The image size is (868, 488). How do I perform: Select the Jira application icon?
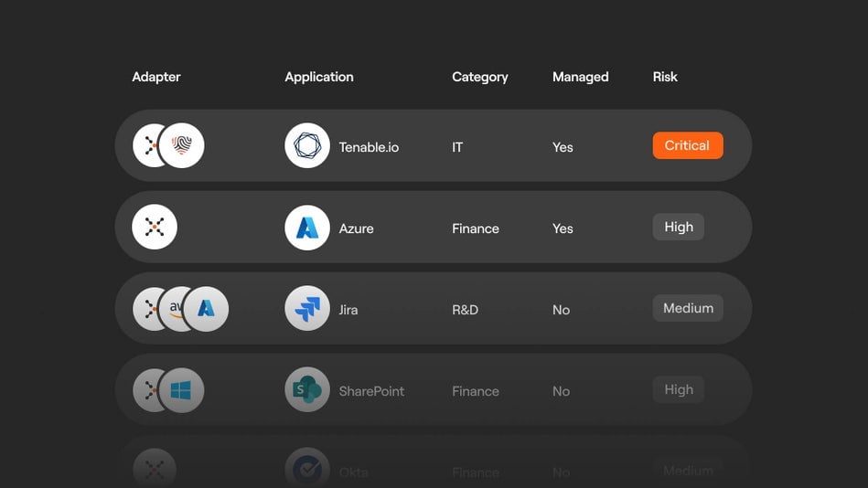click(307, 309)
